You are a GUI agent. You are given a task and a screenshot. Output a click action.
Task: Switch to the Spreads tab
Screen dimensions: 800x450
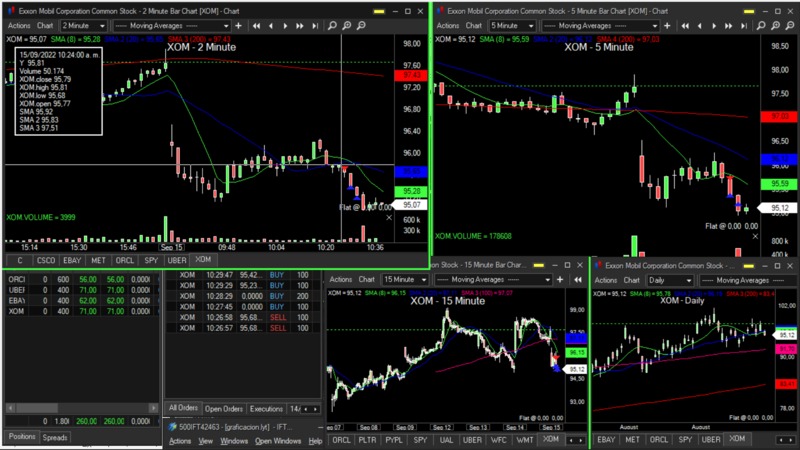pyautogui.click(x=55, y=437)
